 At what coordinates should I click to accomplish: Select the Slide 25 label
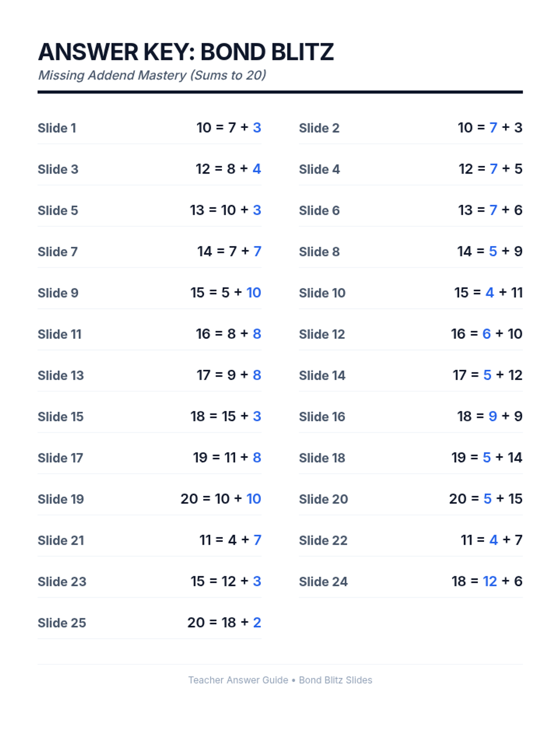coord(62,623)
